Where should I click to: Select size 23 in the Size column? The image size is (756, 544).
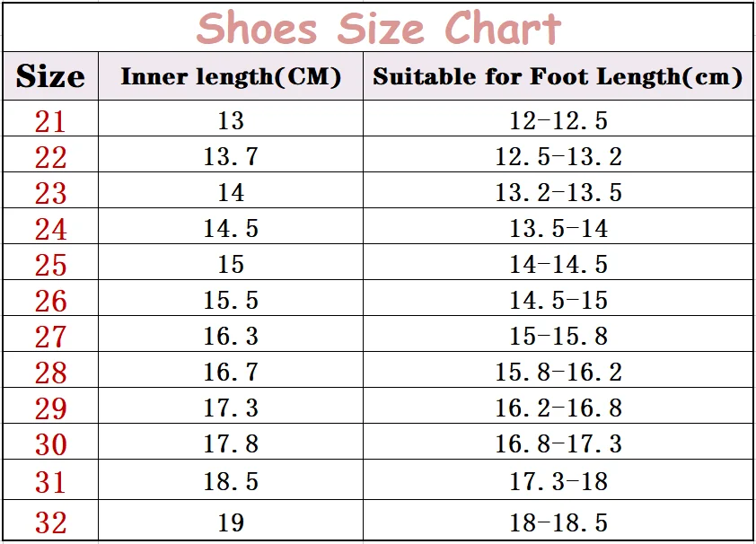click(x=50, y=193)
